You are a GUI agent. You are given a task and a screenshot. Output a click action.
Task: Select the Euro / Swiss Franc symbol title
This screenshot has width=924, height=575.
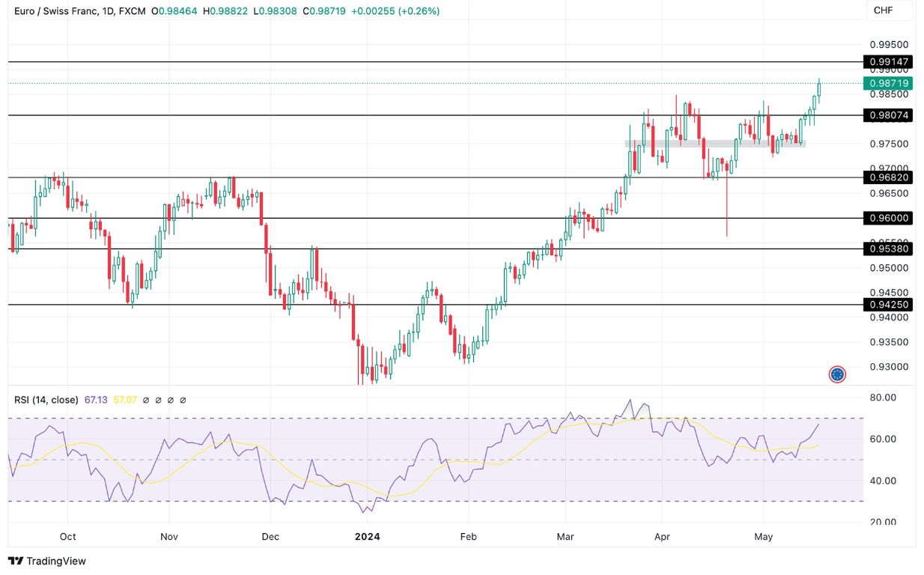click(56, 12)
